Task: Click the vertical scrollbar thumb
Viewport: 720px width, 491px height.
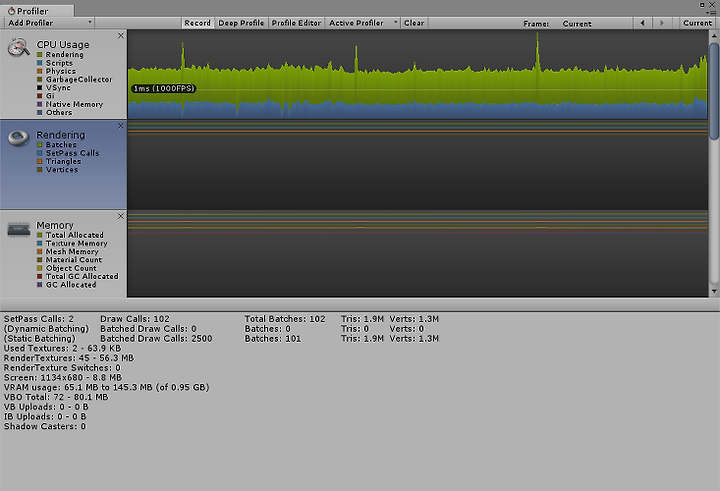Action: click(x=714, y=91)
